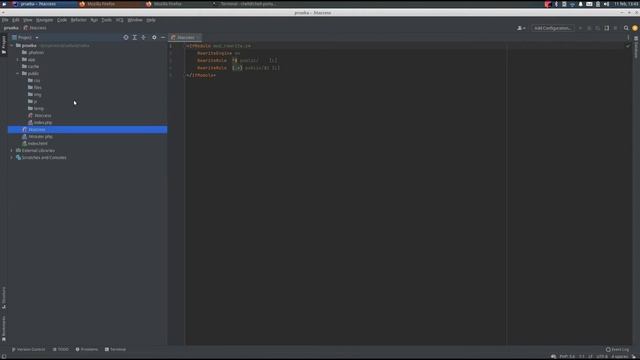
Task: Click the green Run arrow icon
Action: (580, 28)
